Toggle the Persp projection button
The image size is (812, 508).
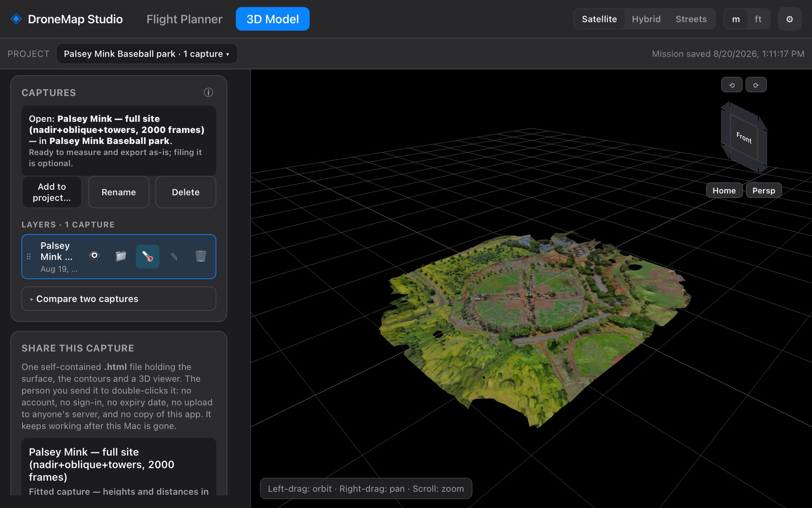(x=764, y=190)
